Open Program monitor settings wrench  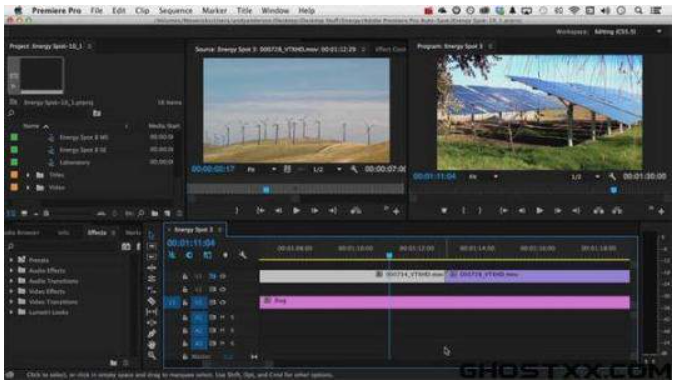click(x=613, y=177)
